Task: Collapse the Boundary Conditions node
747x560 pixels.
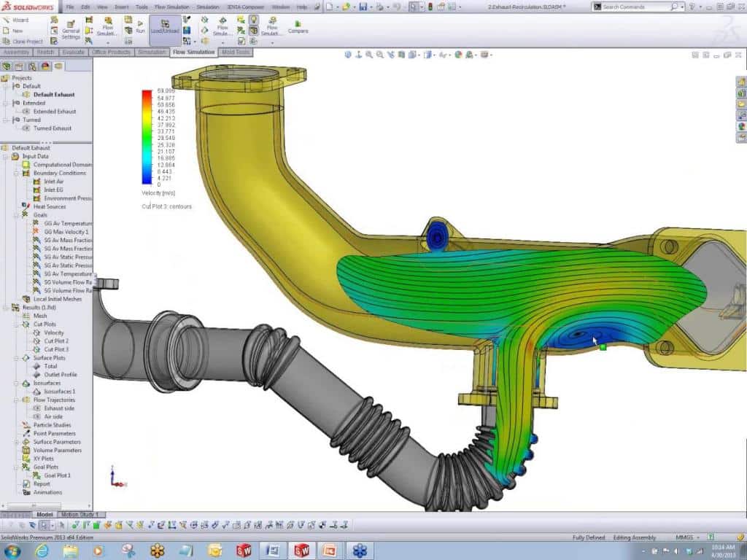Action: 17,174
